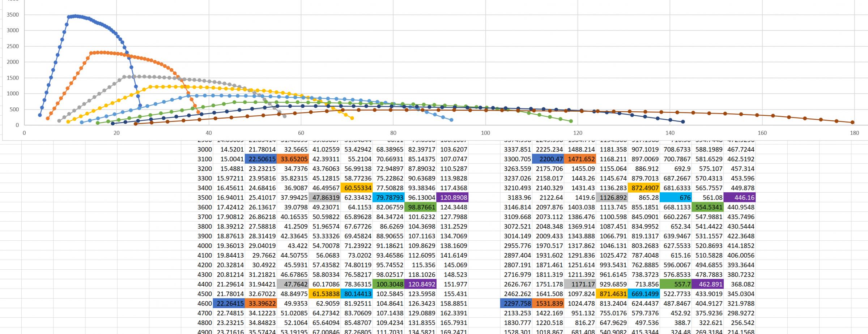Select the purple cell 462.891
The width and height of the screenshot is (868, 334).
[707, 284]
